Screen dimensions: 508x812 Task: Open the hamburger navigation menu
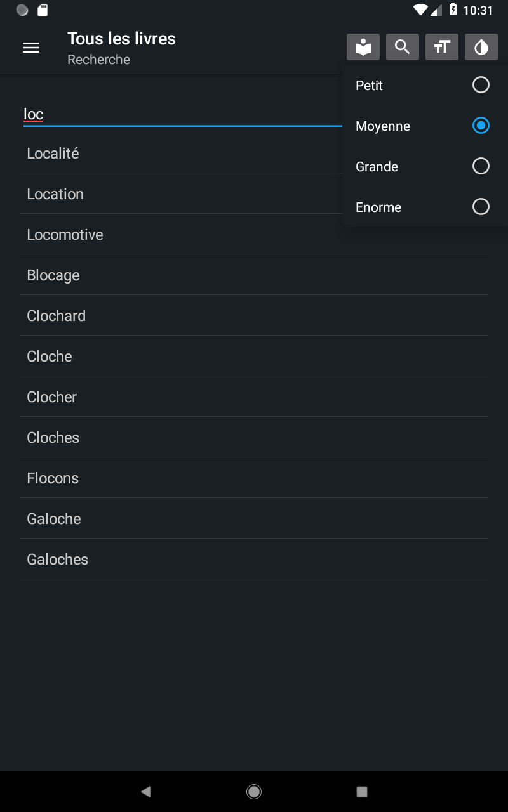pos(31,48)
